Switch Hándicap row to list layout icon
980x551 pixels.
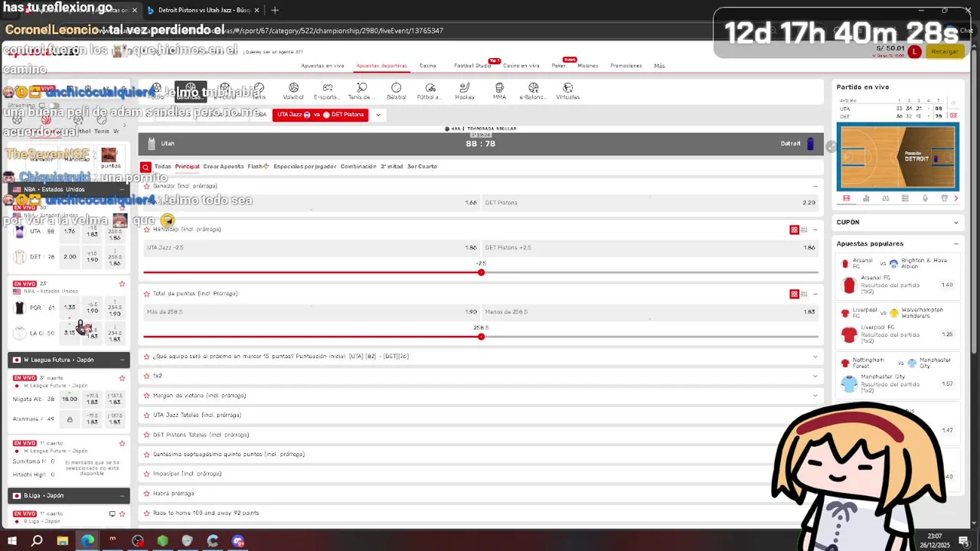(804, 230)
